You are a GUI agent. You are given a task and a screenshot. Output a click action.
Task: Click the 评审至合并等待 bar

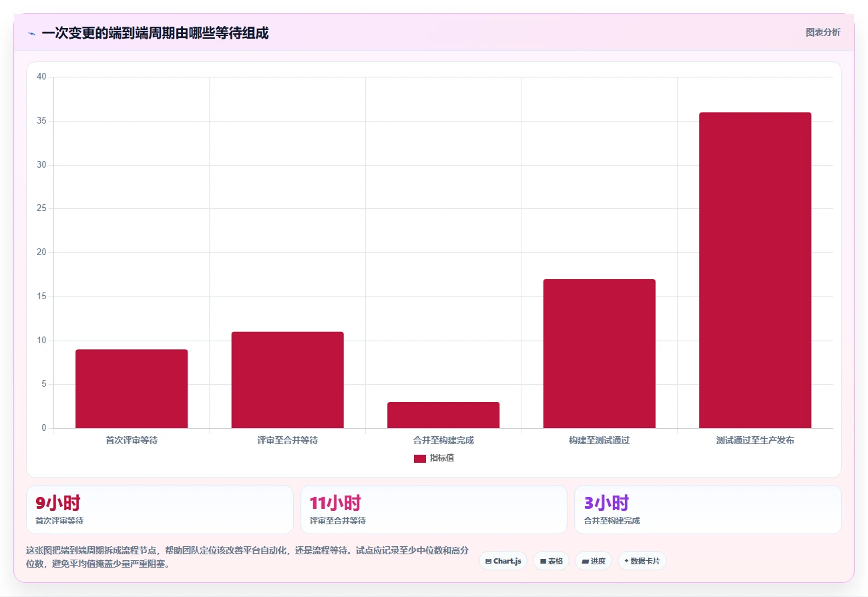coord(287,380)
